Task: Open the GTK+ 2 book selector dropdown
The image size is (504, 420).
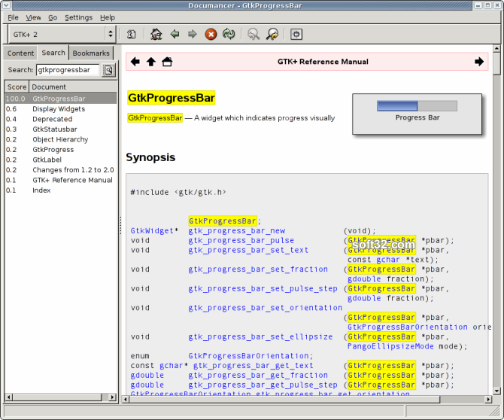Action: click(x=62, y=34)
